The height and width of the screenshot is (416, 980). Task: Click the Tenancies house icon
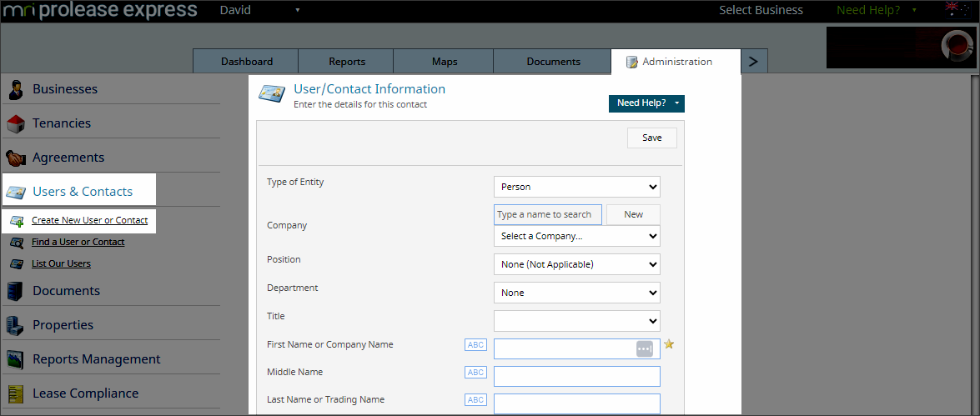pyautogui.click(x=16, y=123)
